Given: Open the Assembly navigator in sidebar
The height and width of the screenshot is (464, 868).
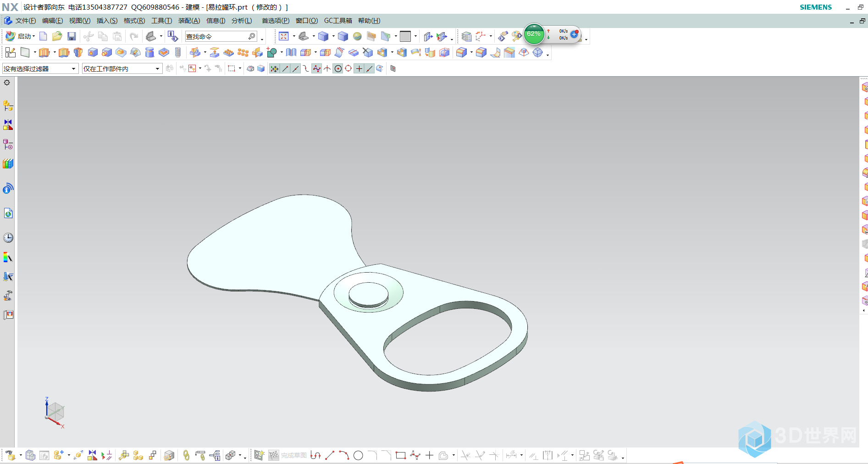Looking at the screenshot, I should coord(8,106).
